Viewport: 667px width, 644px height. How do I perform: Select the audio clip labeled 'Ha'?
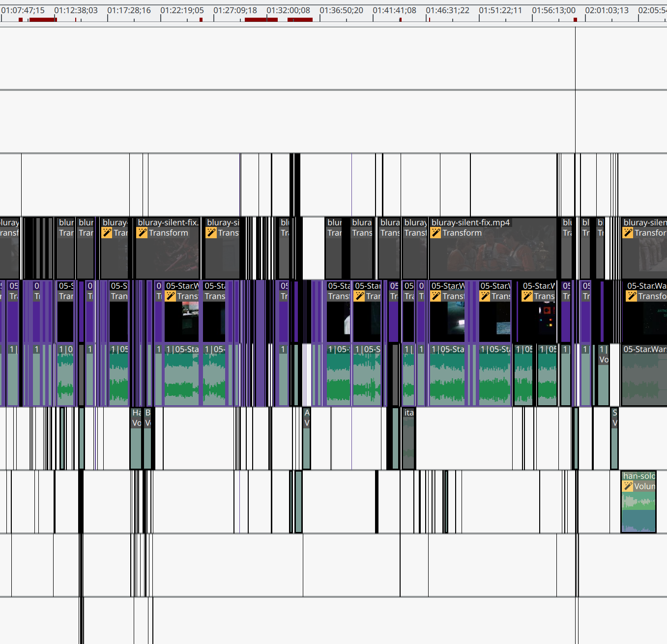136,442
